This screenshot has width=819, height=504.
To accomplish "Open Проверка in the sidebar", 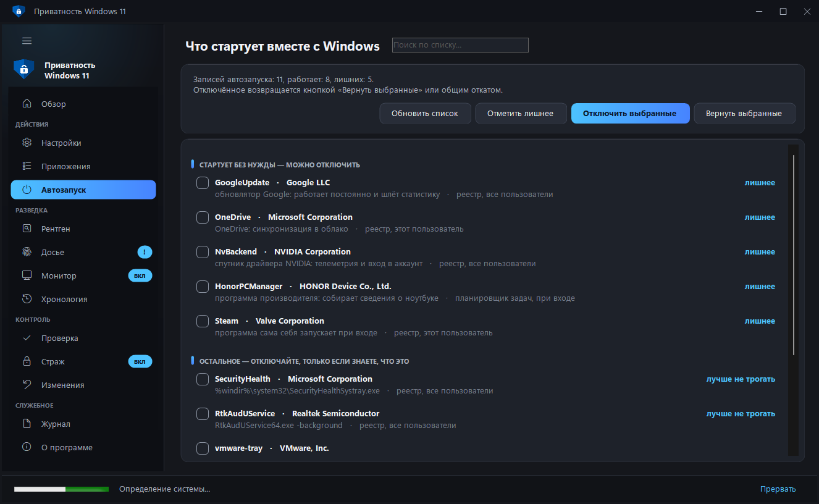I will click(x=83, y=338).
